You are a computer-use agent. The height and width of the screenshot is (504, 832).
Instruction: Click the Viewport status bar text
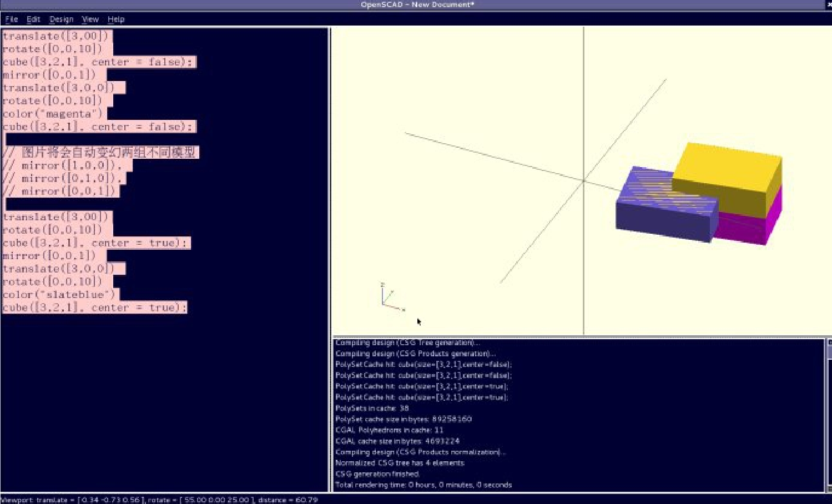[x=159, y=500]
